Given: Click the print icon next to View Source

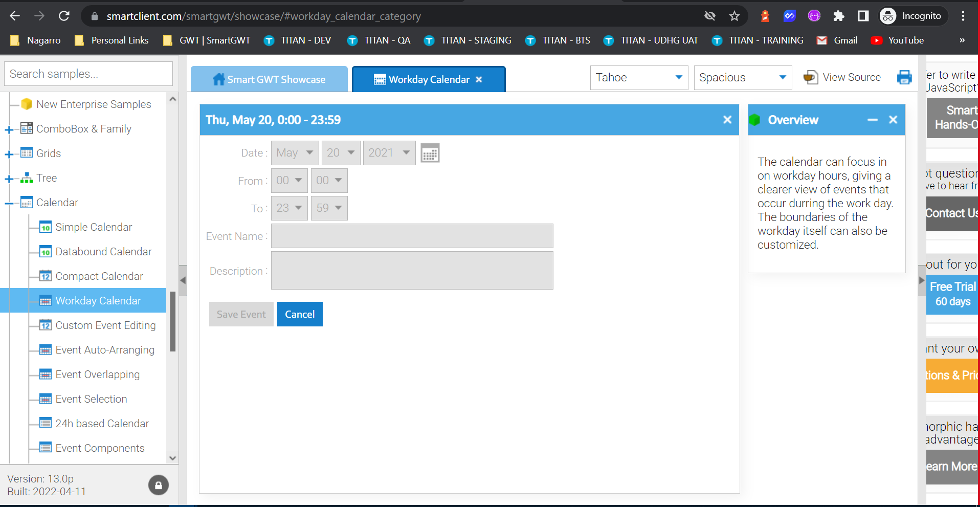Looking at the screenshot, I should click(x=904, y=77).
